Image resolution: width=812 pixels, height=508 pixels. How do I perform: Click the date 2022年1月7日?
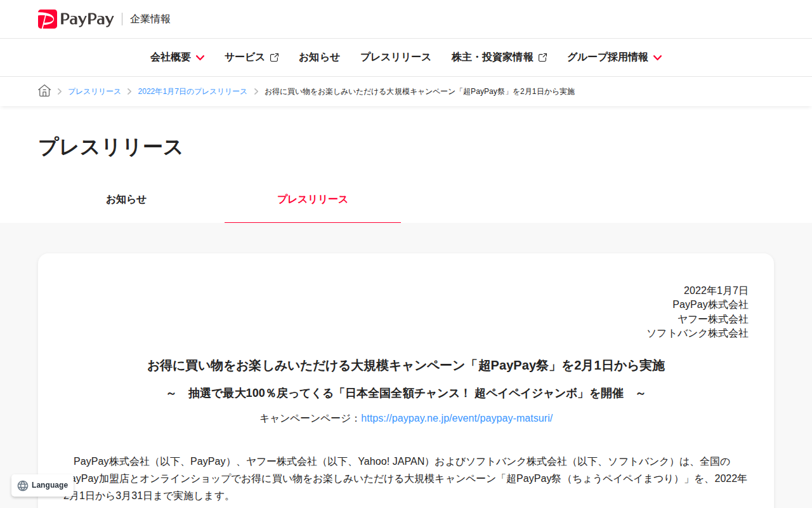(716, 290)
